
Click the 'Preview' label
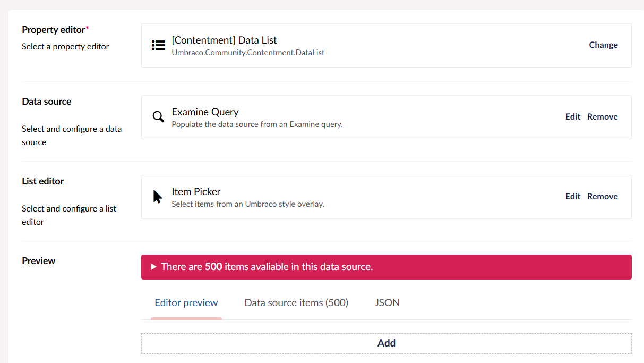tap(38, 261)
